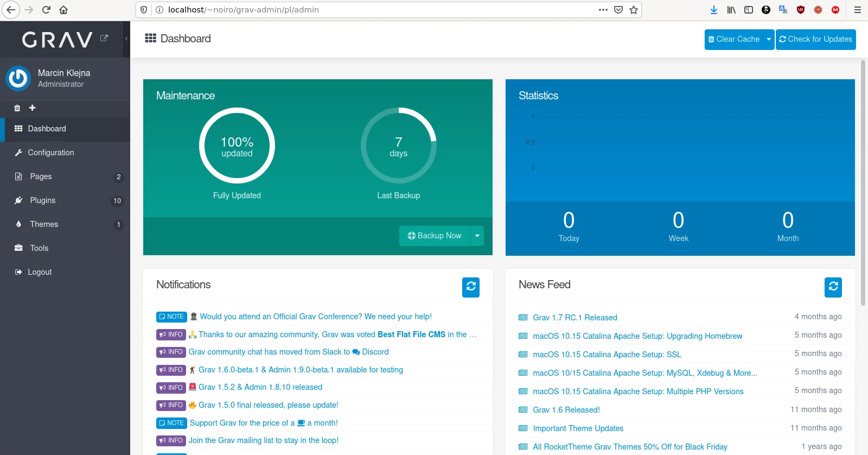Click the 7 days Last Backup circle

399,146
